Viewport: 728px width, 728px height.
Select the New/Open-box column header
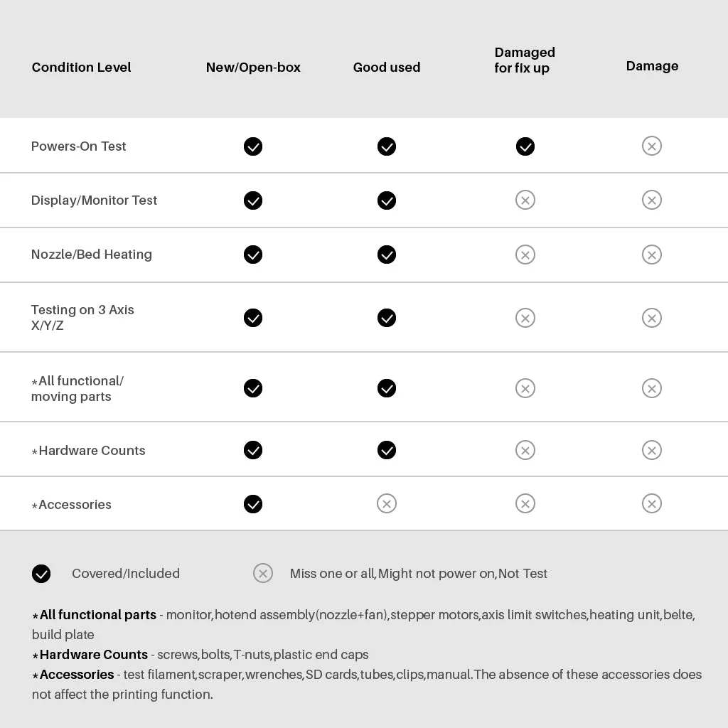click(253, 68)
